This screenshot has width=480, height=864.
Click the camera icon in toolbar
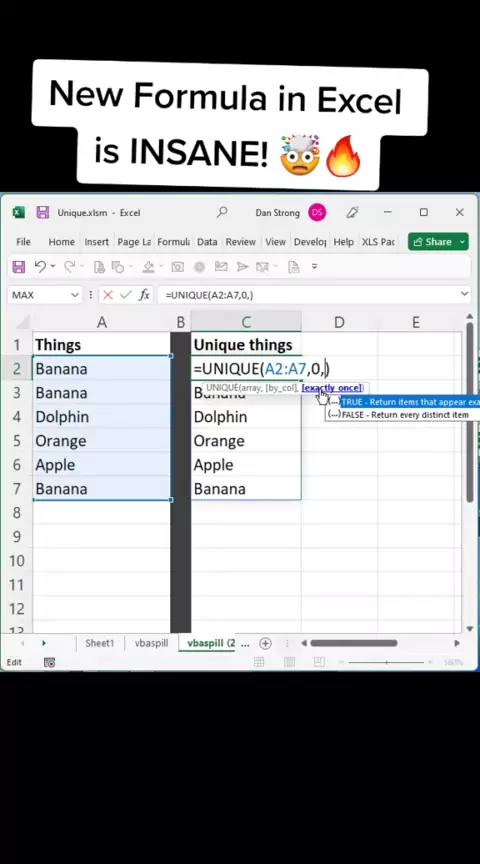[177, 267]
